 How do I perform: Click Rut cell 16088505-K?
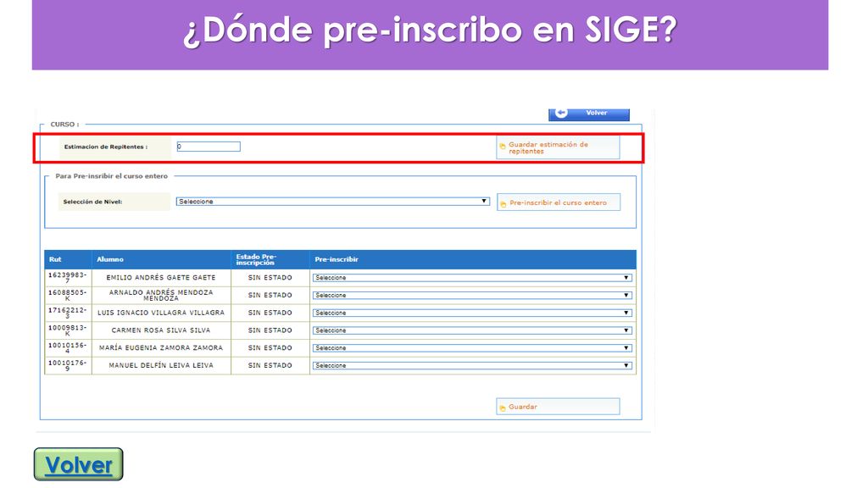click(68, 296)
